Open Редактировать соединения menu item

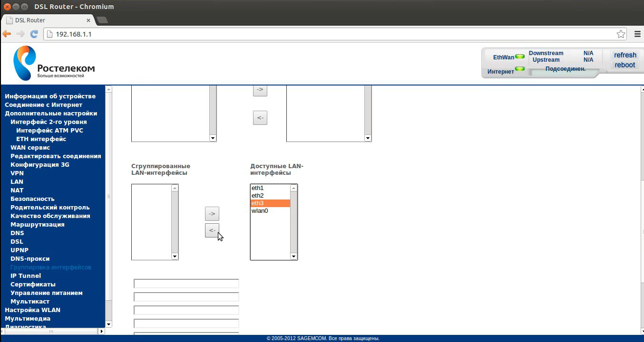pos(56,156)
